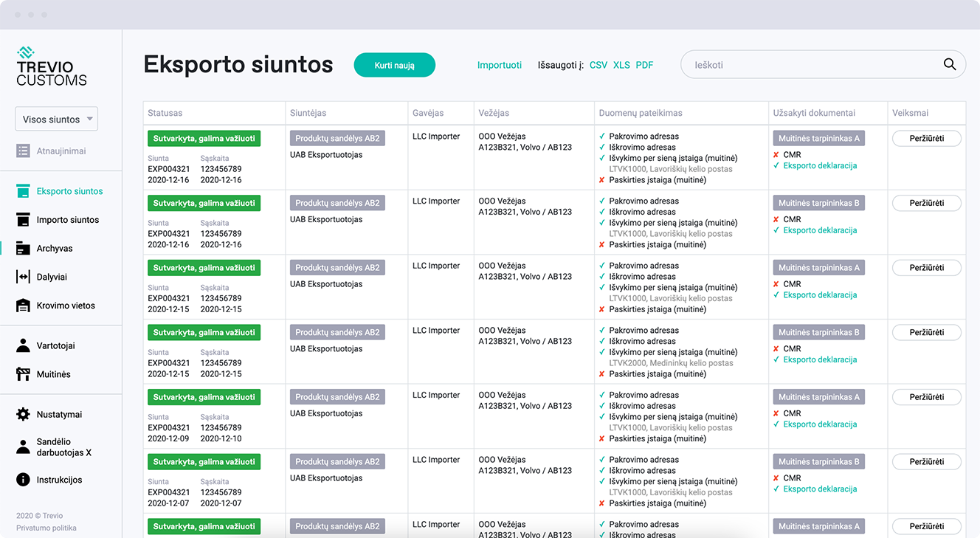The height and width of the screenshot is (538, 980).
Task: Open Importo siuntos via its icon
Action: [x=23, y=220]
